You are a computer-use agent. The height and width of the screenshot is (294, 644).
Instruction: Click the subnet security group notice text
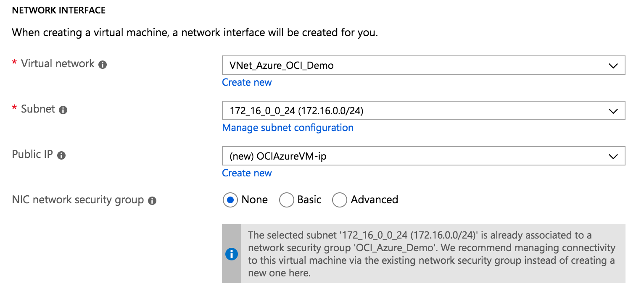point(431,254)
